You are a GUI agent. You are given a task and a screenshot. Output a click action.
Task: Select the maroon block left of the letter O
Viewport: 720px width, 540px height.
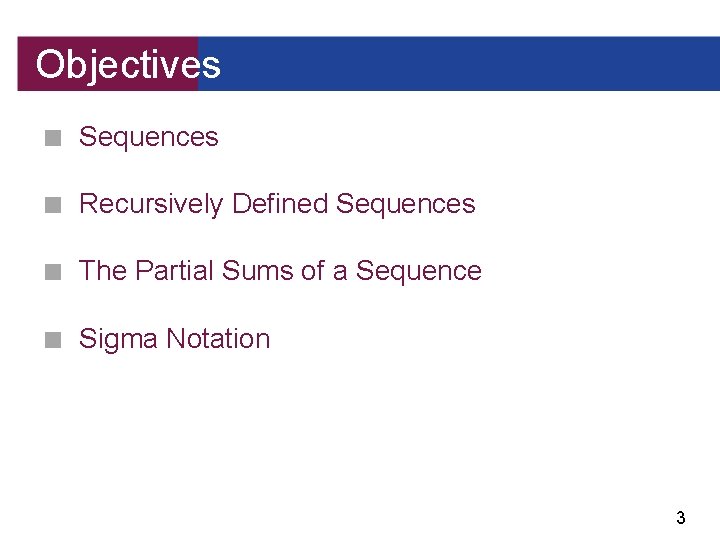click(x=26, y=64)
